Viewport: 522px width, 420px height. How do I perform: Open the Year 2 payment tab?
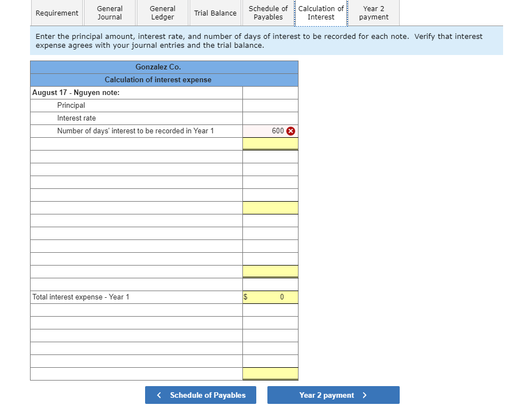pos(373,13)
